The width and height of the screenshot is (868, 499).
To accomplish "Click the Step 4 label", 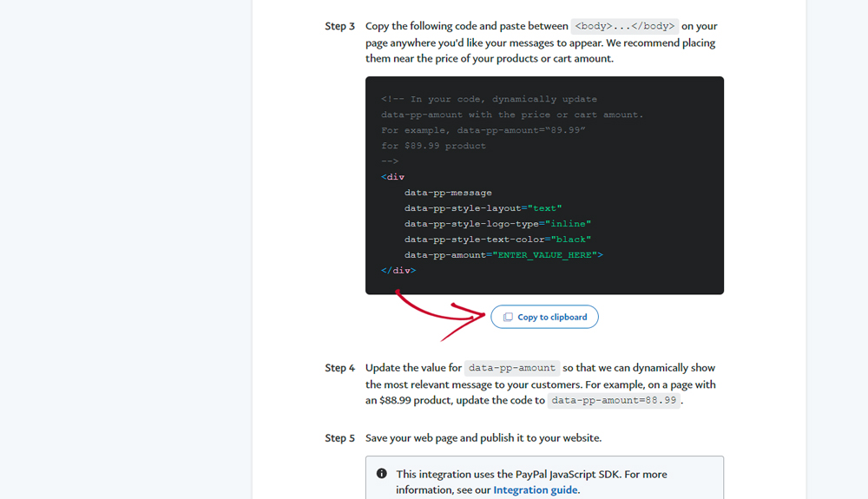I will coord(339,368).
